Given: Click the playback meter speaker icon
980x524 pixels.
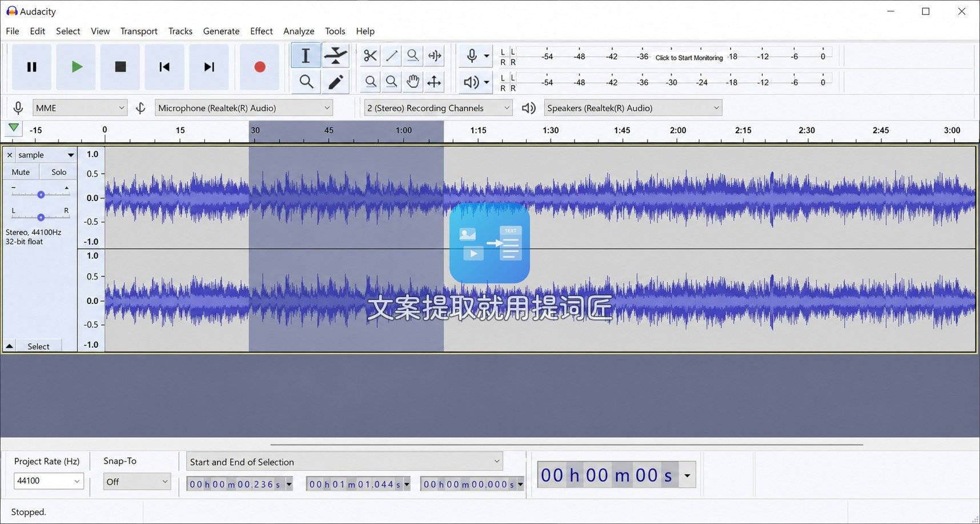Looking at the screenshot, I should coord(471,82).
